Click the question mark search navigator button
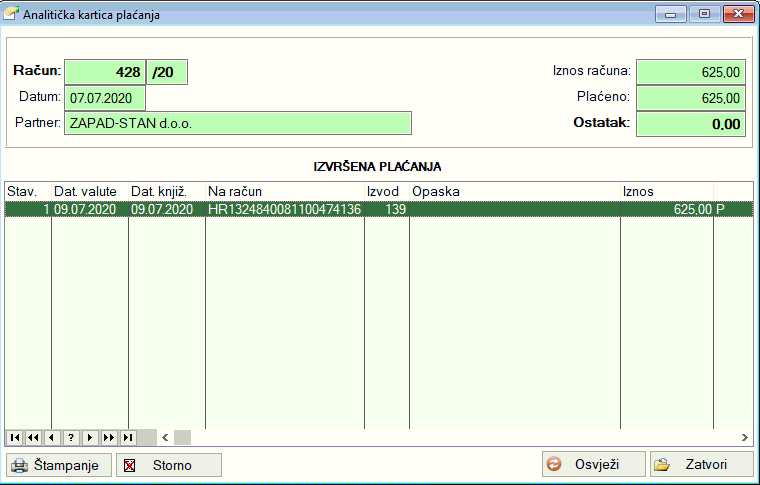Image resolution: width=760 pixels, height=485 pixels. [71, 437]
